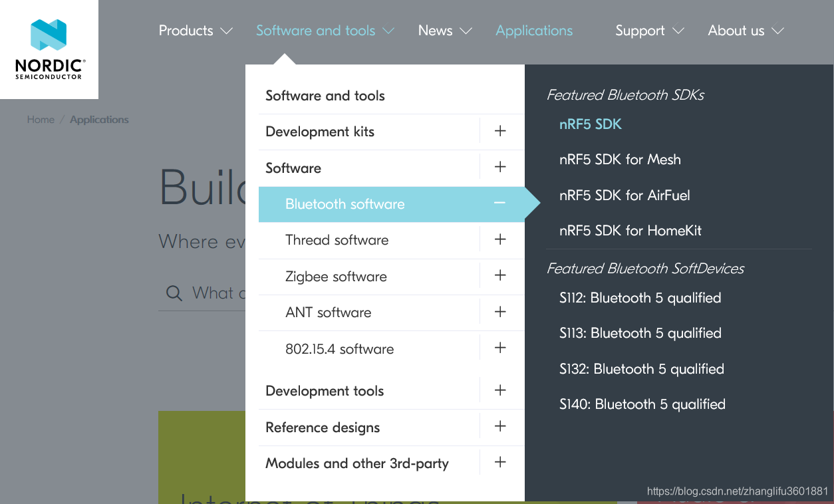Click the Nordic Semiconductor logo
Image resolution: width=834 pixels, height=504 pixels.
tap(50, 49)
